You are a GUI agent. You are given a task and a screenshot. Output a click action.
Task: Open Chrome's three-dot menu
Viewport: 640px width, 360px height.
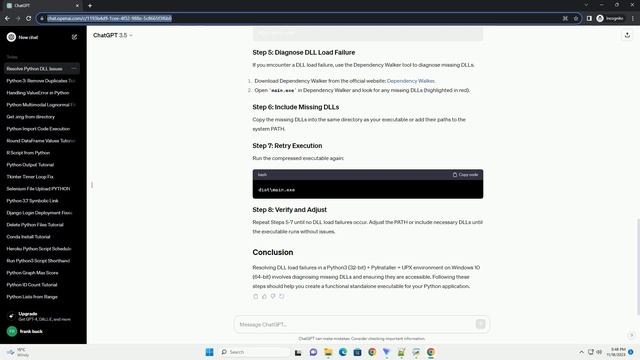tap(633, 18)
